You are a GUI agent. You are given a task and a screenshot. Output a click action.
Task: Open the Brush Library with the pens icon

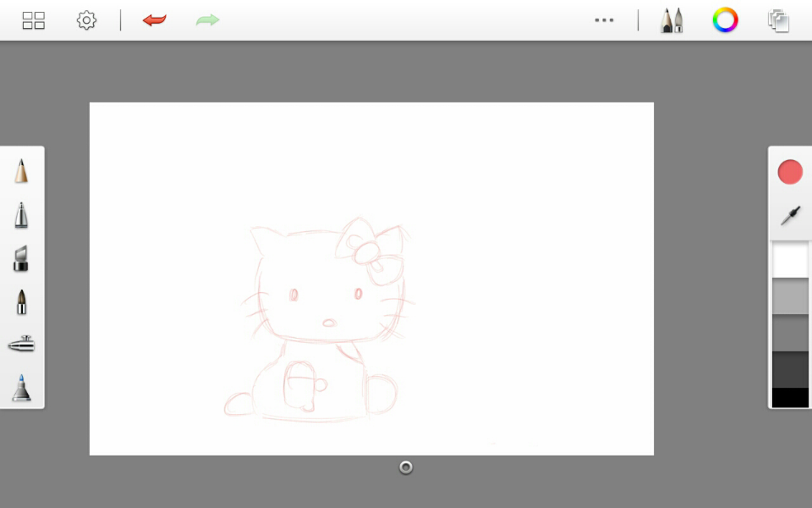[671, 20]
